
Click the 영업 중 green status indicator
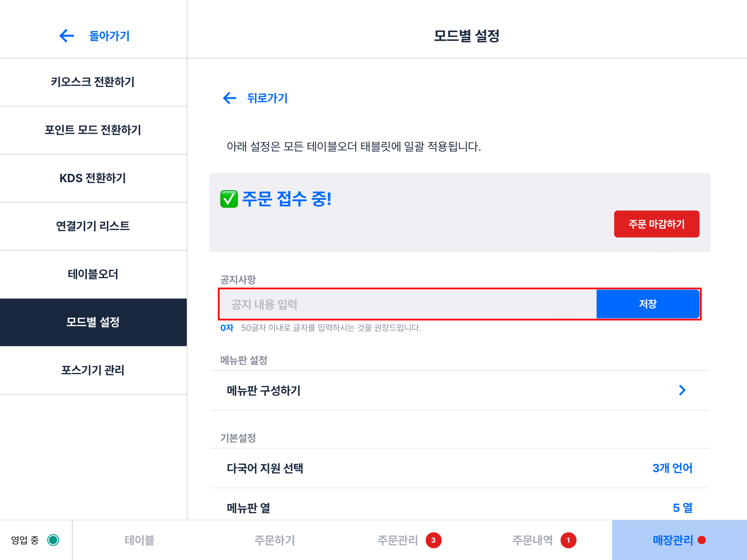[x=53, y=540]
